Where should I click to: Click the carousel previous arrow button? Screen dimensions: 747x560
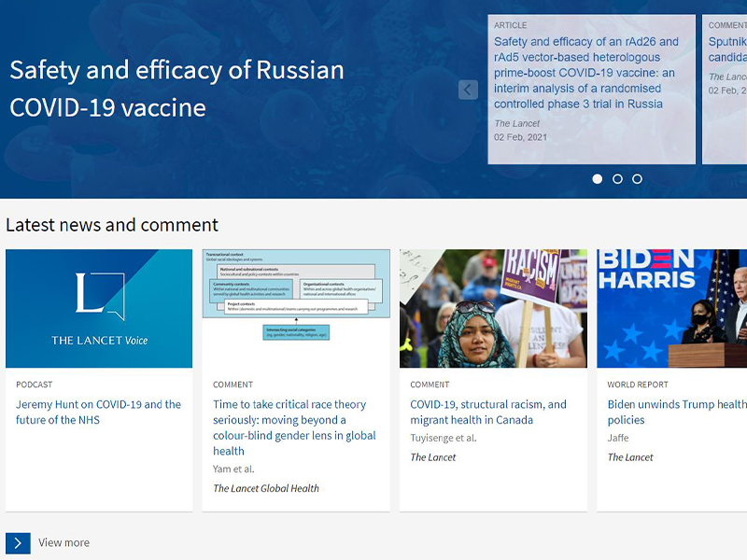(x=468, y=90)
